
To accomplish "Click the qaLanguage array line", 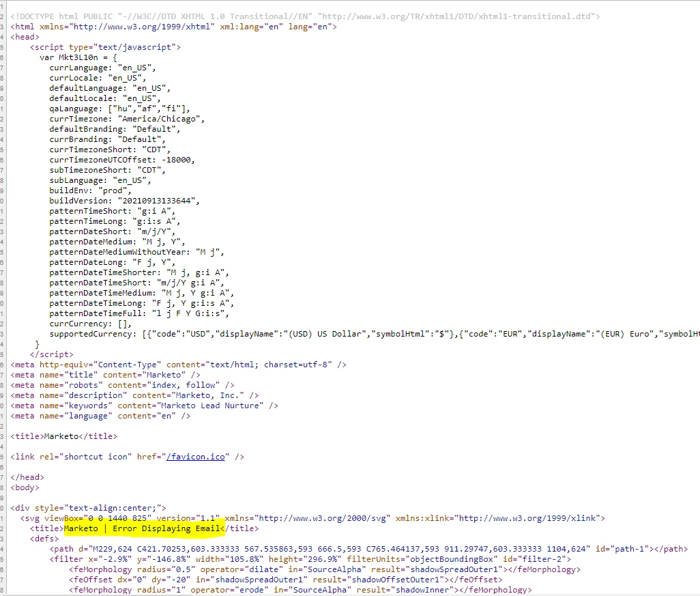I will 119,109.
